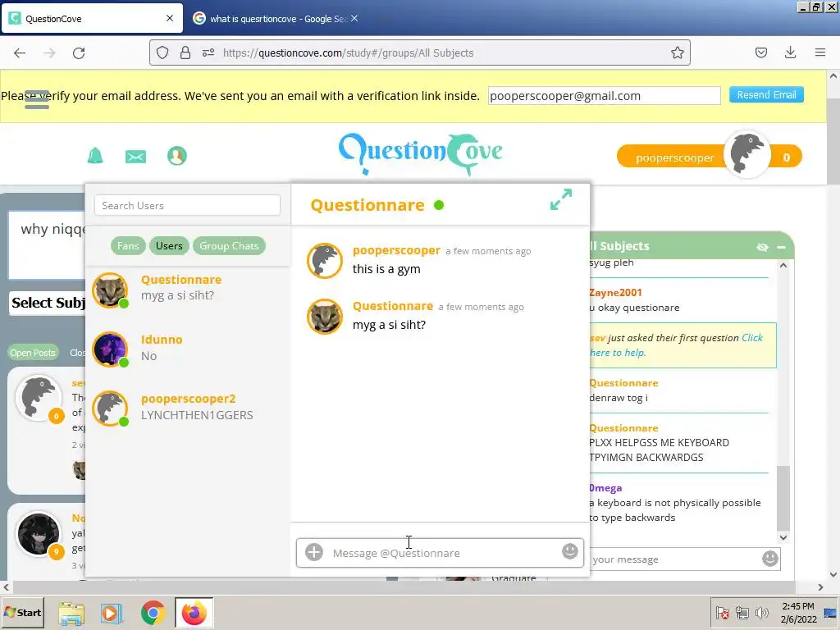Open the notifications bell icon

95,156
